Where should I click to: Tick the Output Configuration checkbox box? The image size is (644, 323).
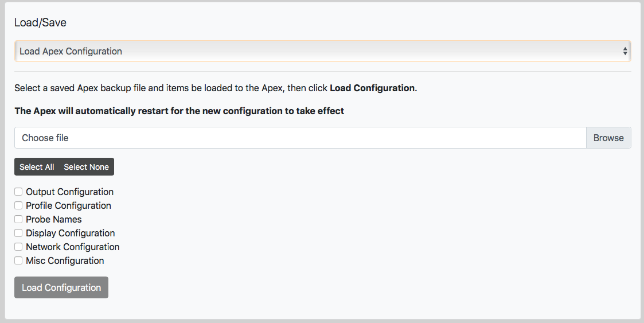pos(18,192)
